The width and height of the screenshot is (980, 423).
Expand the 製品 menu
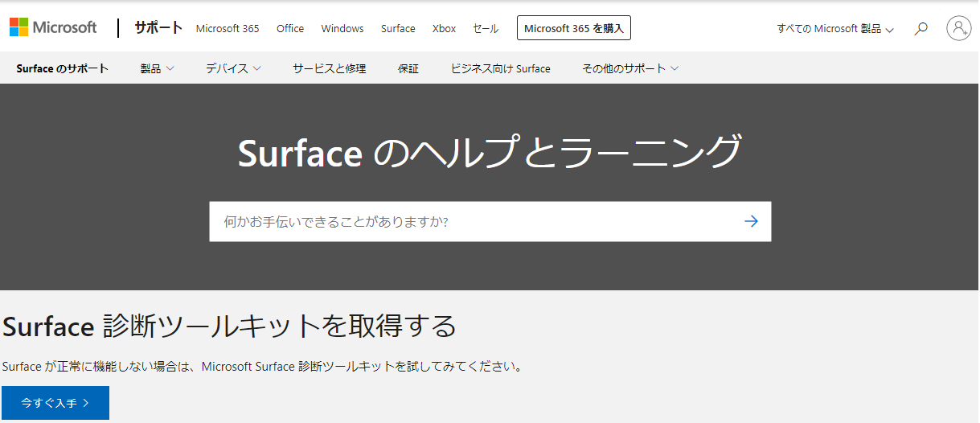[x=157, y=68]
